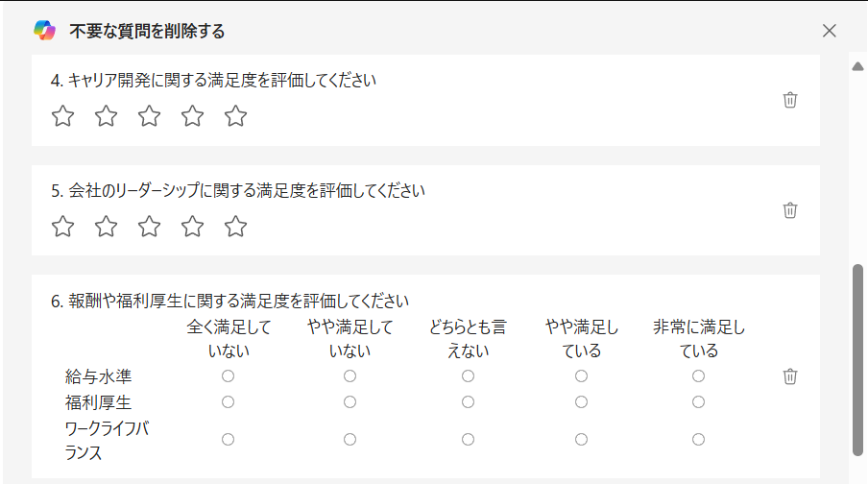Close the 不要な質問を削除する dialog
Viewport: 868px width, 484px height.
830,31
